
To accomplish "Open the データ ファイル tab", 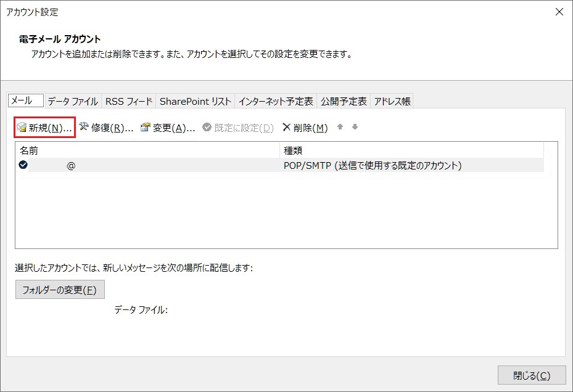I will click(x=73, y=101).
